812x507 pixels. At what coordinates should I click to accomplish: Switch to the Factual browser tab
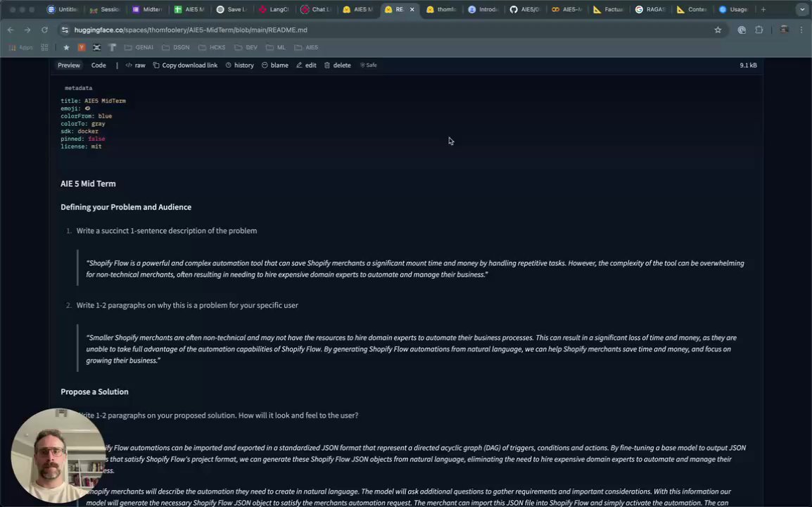pos(609,9)
